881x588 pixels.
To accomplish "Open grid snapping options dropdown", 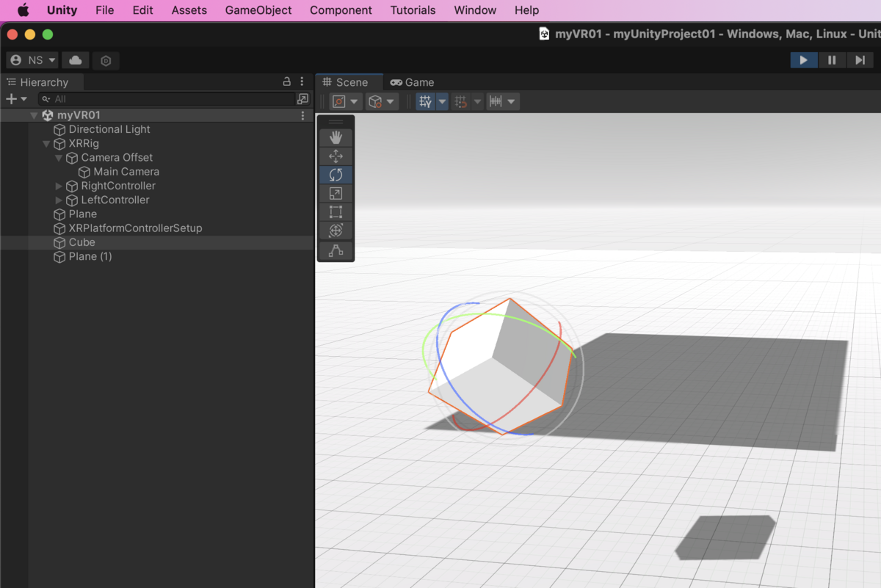I will click(x=477, y=102).
